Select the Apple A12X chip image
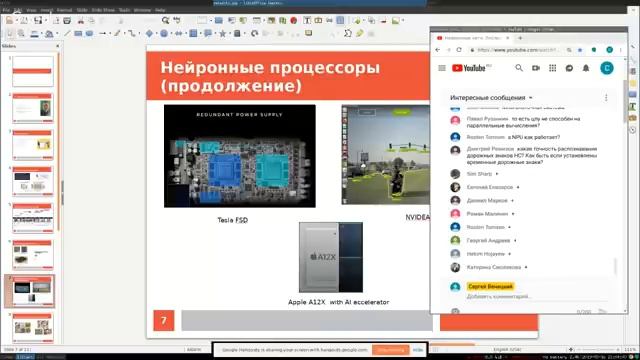Image resolution: width=640 pixels, height=360 pixels. 331,257
